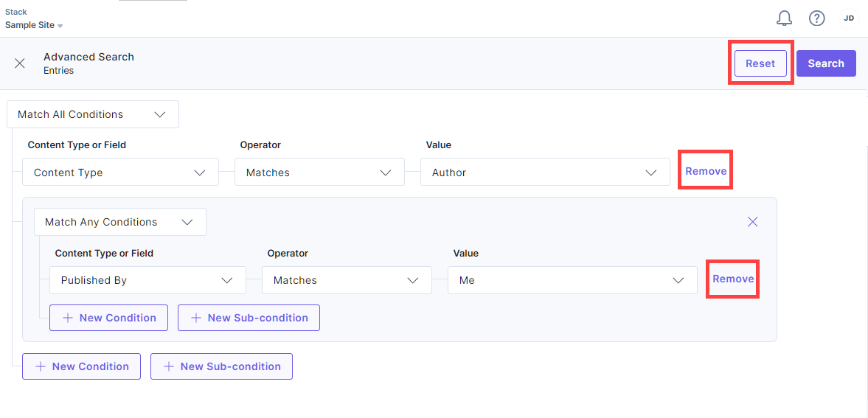
Task: Open the help question mark icon
Action: coord(817,18)
